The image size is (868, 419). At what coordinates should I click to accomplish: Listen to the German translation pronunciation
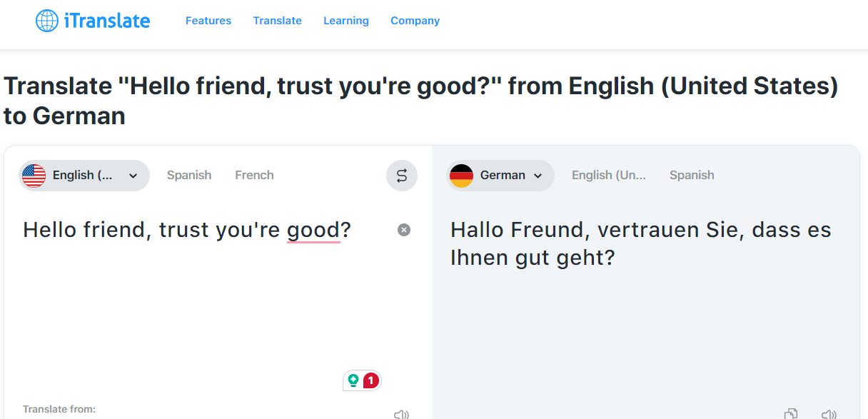point(829,413)
